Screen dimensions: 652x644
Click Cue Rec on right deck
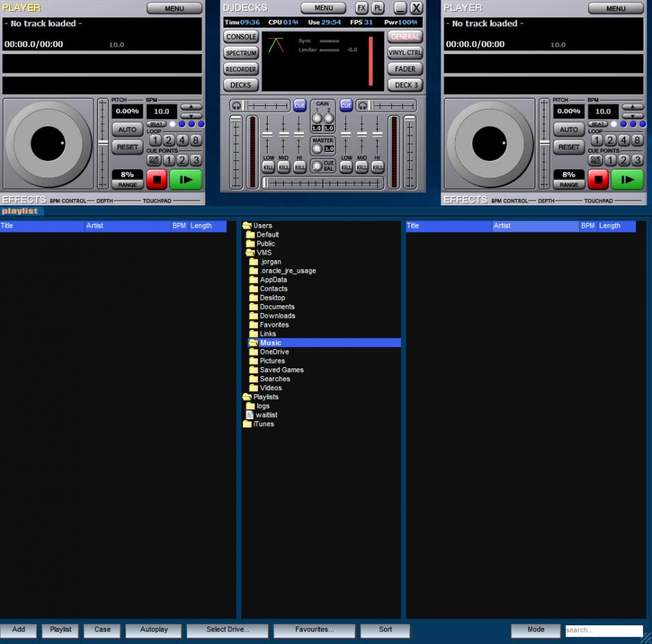coord(595,160)
